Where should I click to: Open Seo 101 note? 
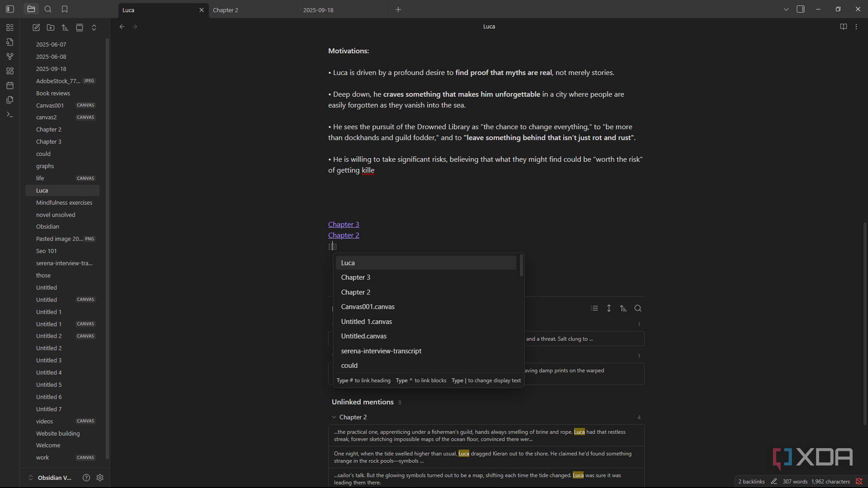[x=62, y=251]
